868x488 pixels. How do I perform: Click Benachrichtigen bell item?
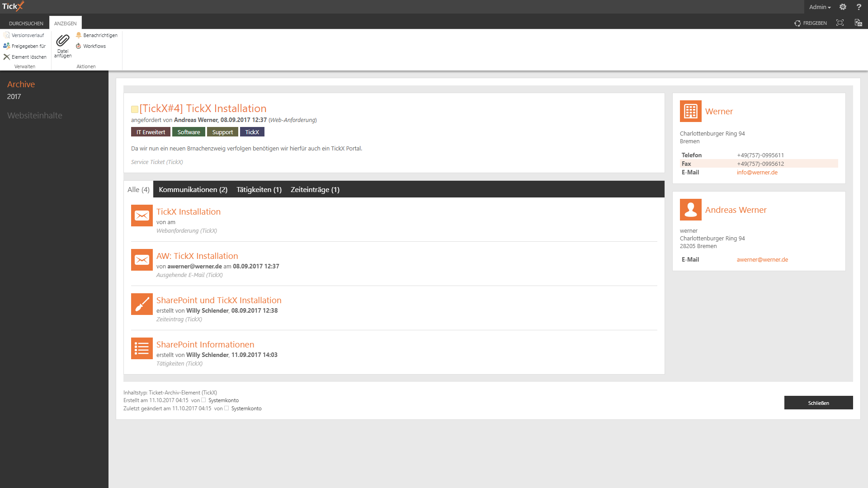97,35
